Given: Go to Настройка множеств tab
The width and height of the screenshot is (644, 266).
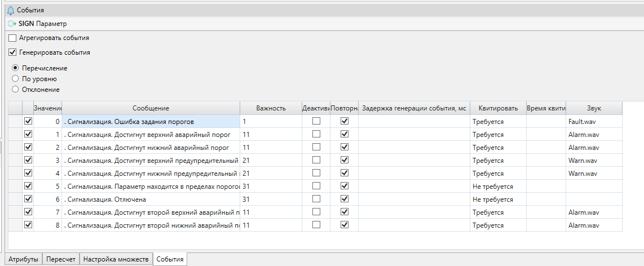Looking at the screenshot, I should coord(116,259).
